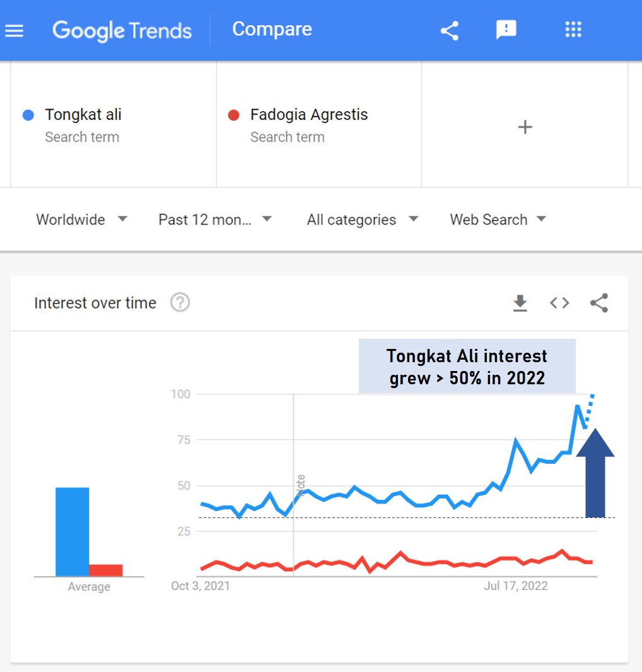Click the Google Trends logo
The height and width of the screenshot is (672, 642).
pyautogui.click(x=122, y=31)
